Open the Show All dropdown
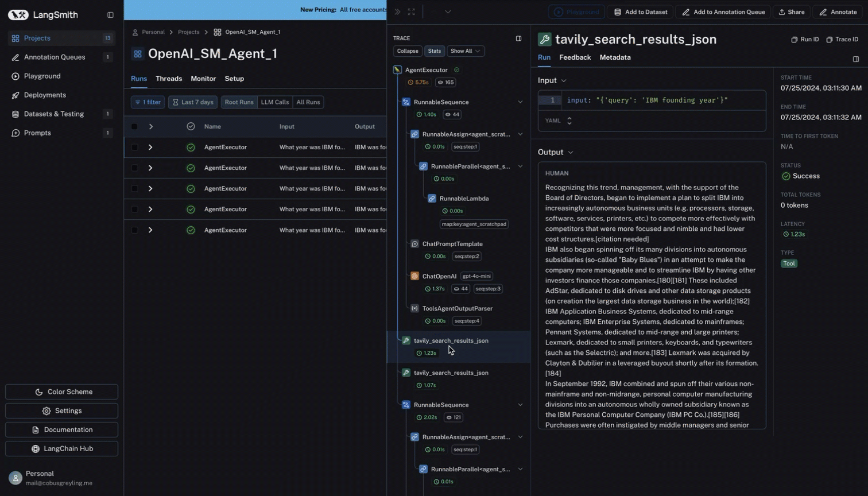This screenshot has width=868, height=496. 465,51
